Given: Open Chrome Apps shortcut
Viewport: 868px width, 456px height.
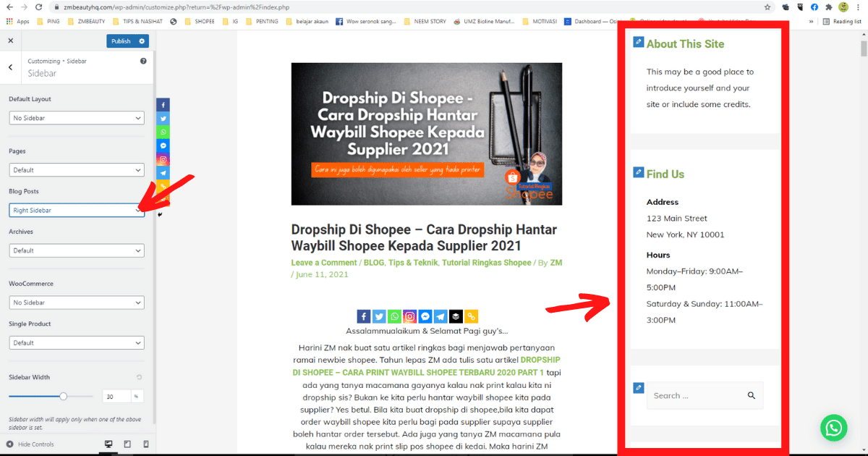Looking at the screenshot, I should click(x=17, y=22).
